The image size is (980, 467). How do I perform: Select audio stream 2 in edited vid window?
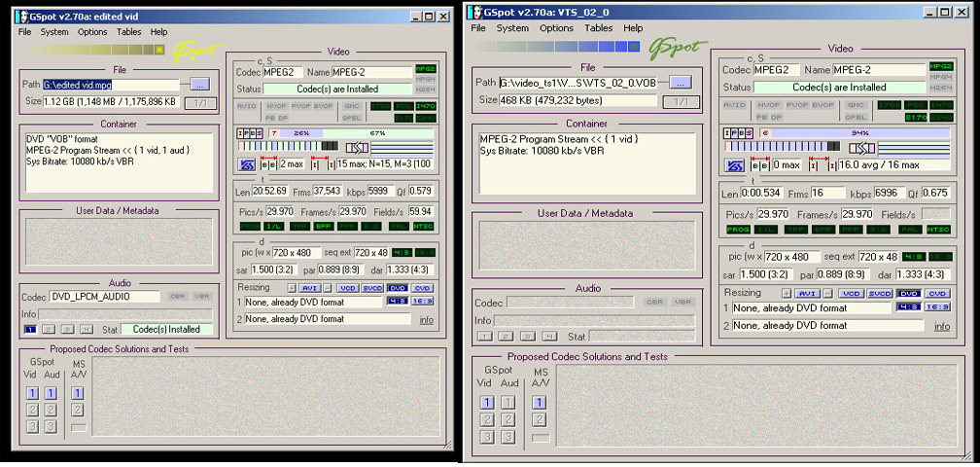[x=50, y=329]
